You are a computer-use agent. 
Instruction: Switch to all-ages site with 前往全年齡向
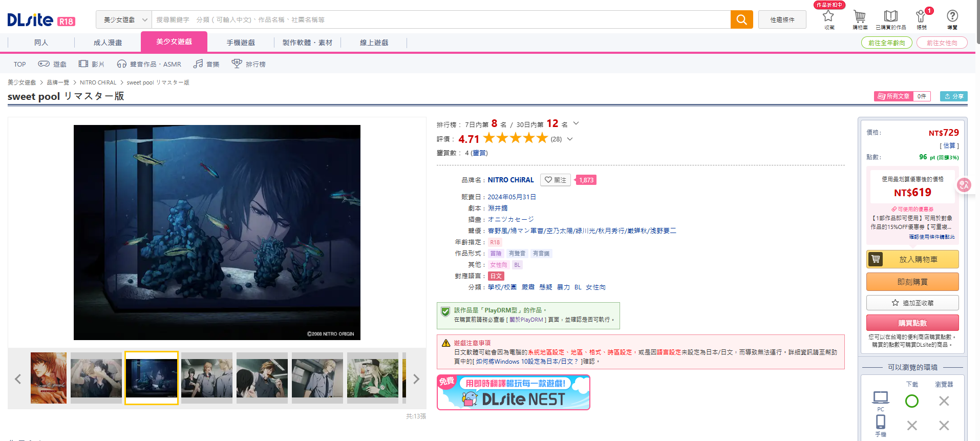886,43
